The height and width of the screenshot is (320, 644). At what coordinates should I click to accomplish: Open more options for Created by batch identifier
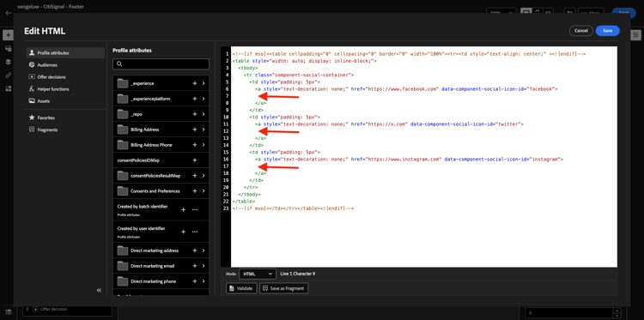[x=195, y=209]
